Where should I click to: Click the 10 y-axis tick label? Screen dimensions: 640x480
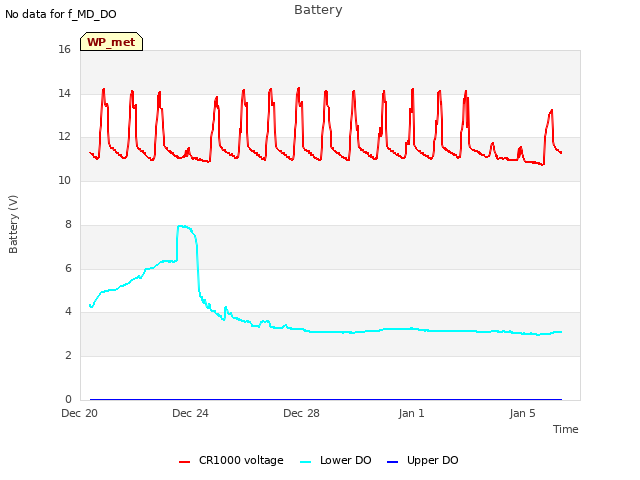click(64, 180)
